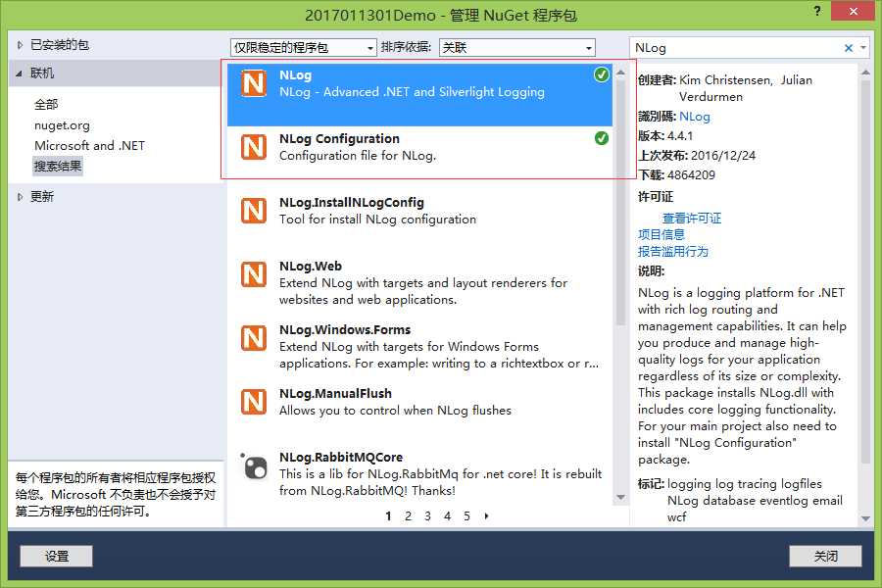
Task: Clear the NLog search text with the X icon
Action: 849,48
